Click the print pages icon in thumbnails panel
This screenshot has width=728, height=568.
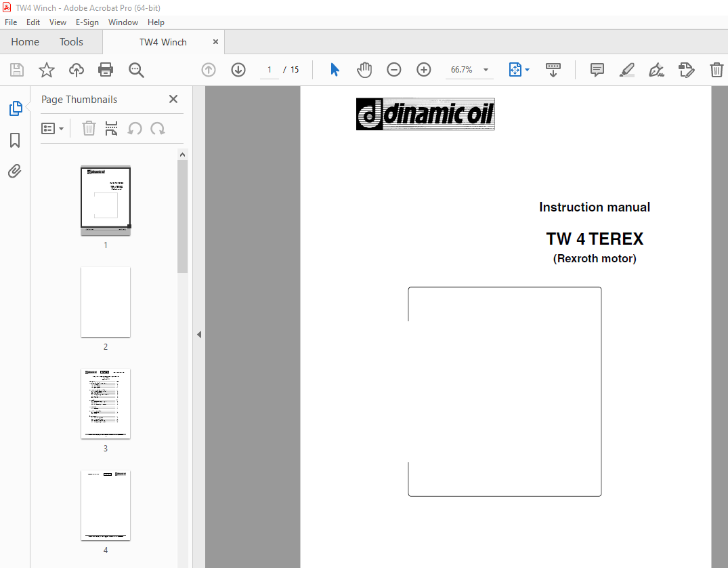112,128
